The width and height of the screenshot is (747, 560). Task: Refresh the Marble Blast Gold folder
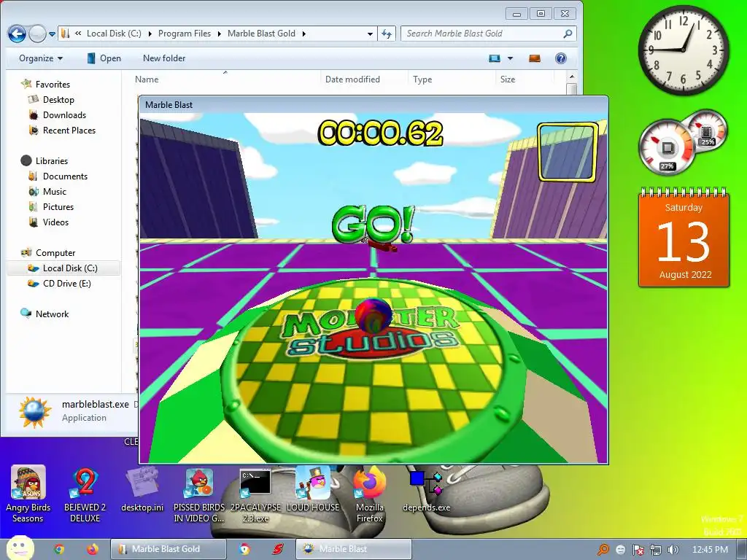[x=387, y=34]
